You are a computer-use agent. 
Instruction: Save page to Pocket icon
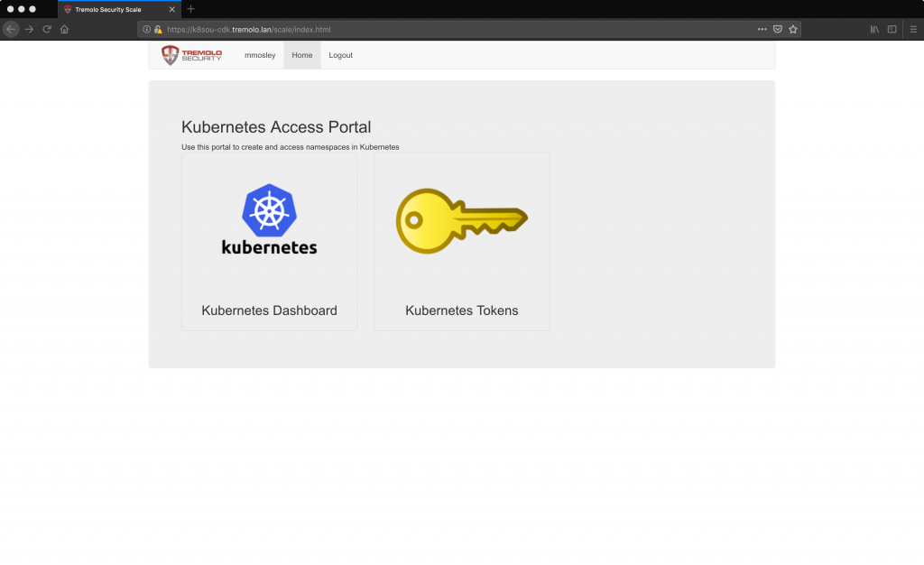[778, 29]
